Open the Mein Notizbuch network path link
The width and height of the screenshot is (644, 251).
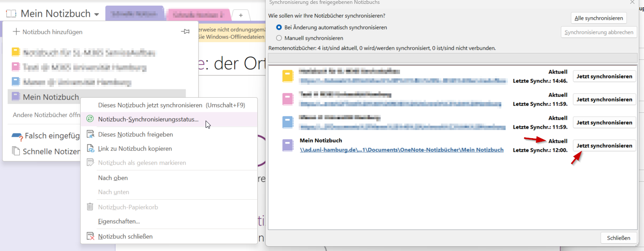click(x=401, y=150)
